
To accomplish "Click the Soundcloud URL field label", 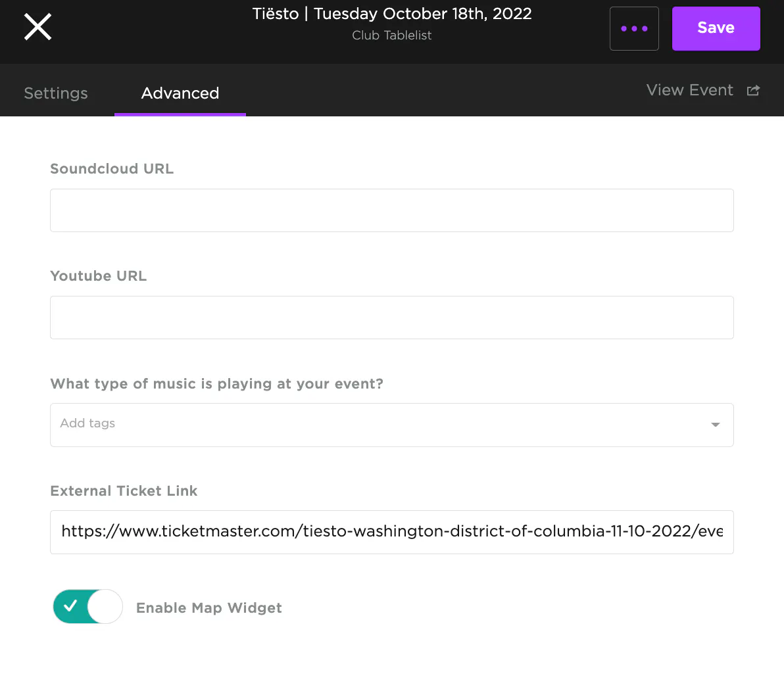I will tap(112, 169).
